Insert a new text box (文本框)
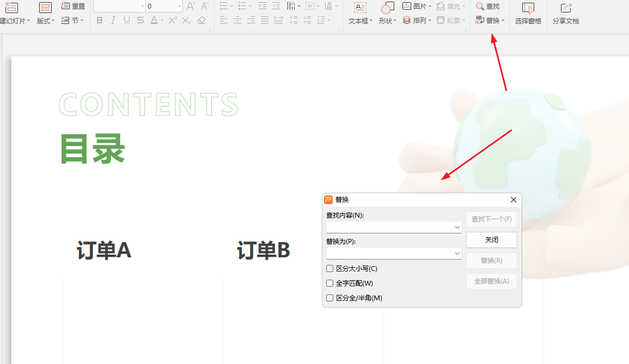629x364 pixels. click(359, 13)
